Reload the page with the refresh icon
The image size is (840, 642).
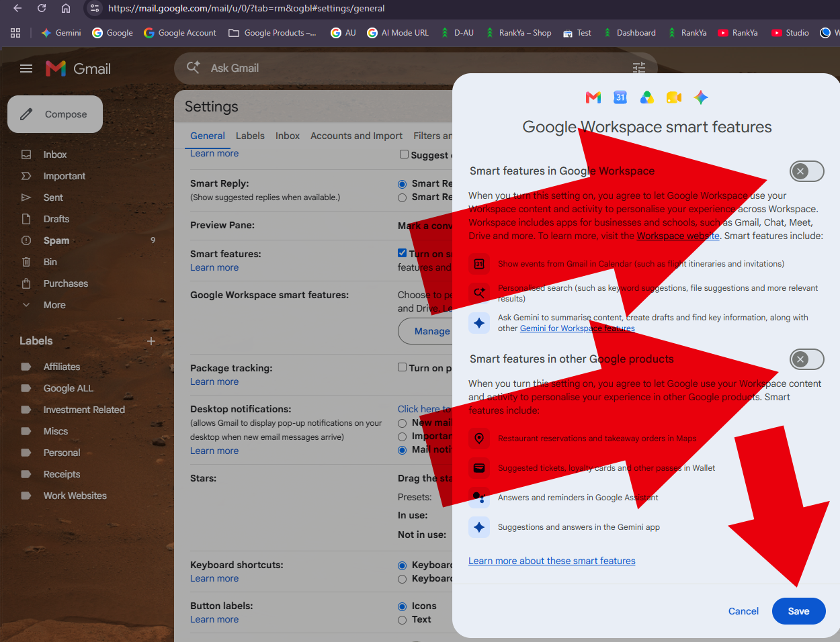click(42, 8)
